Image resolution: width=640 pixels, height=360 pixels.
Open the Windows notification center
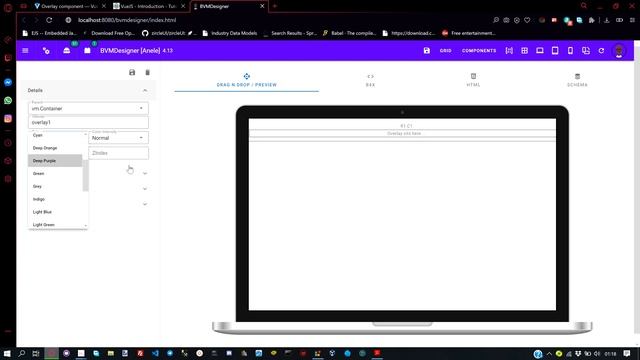[x=627, y=353]
